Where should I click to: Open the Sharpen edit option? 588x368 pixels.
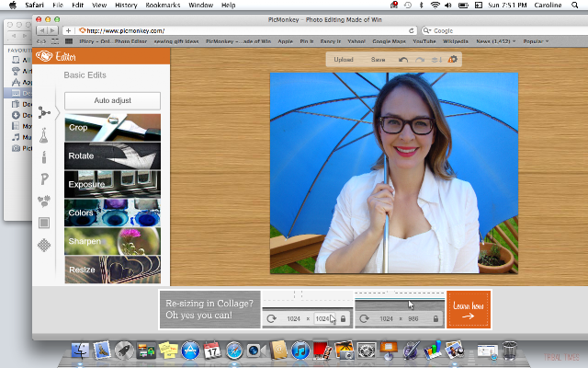pyautogui.click(x=112, y=241)
